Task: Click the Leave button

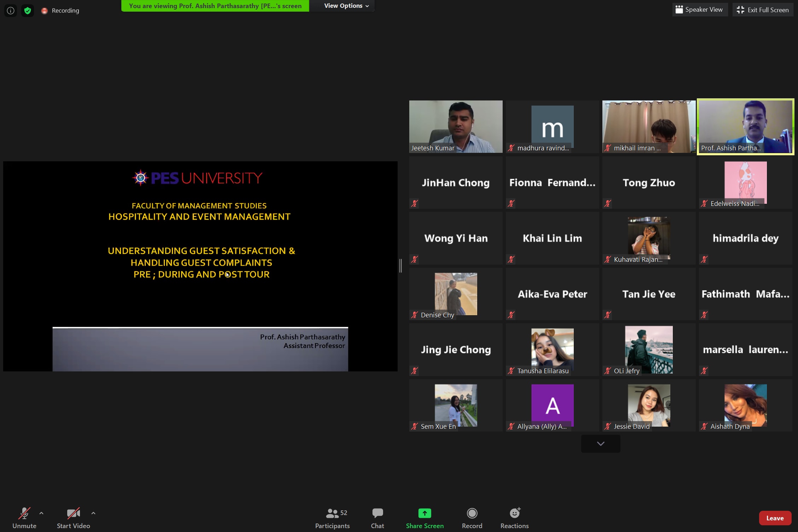Action: tap(775, 517)
